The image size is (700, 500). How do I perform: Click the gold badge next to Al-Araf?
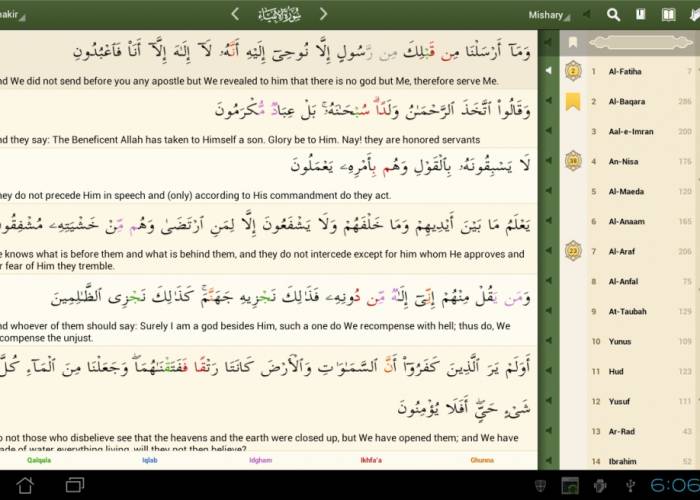573,251
